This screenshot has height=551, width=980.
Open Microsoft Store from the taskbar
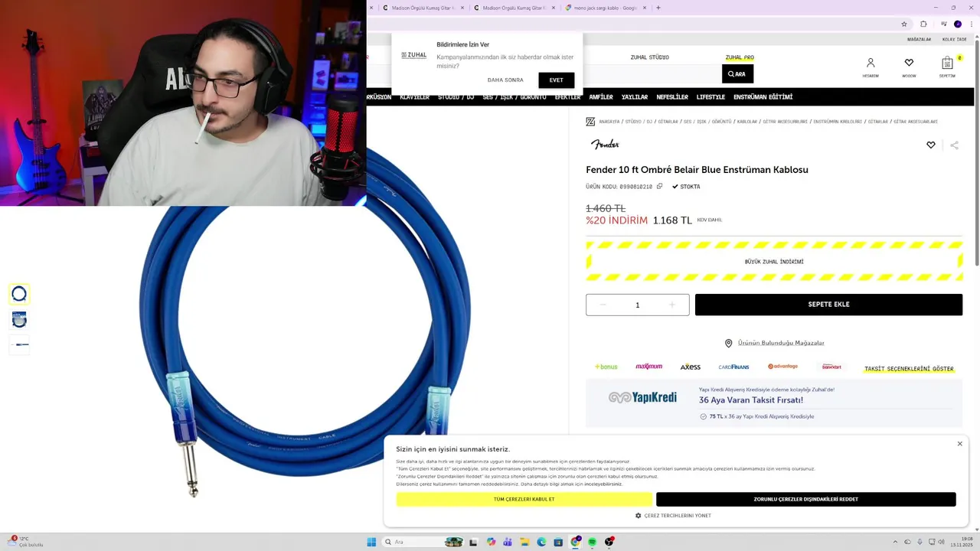click(x=558, y=542)
